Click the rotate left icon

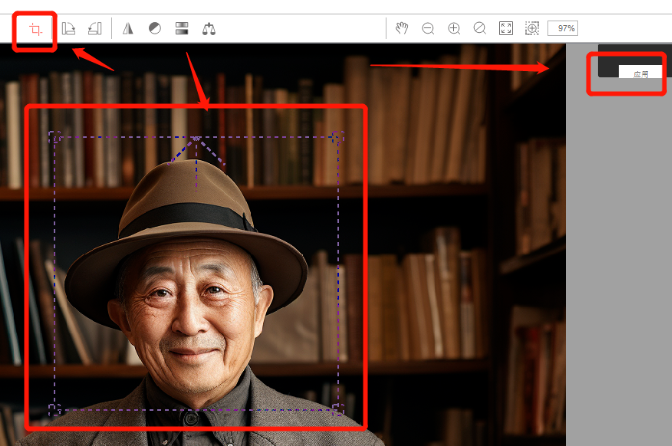[69, 29]
